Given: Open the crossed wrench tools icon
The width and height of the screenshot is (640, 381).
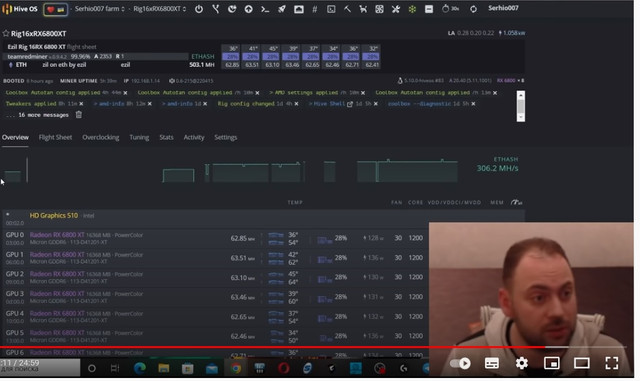Looking at the screenshot, I should click(396, 9).
